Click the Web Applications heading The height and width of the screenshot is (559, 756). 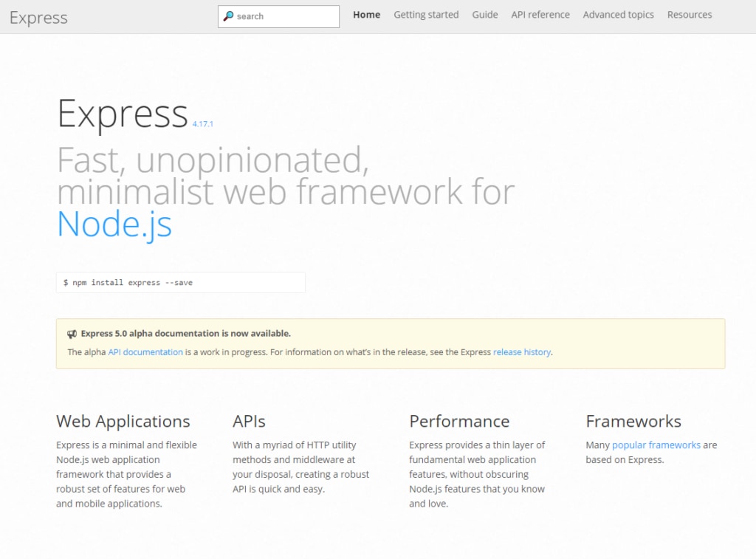pyautogui.click(x=123, y=422)
